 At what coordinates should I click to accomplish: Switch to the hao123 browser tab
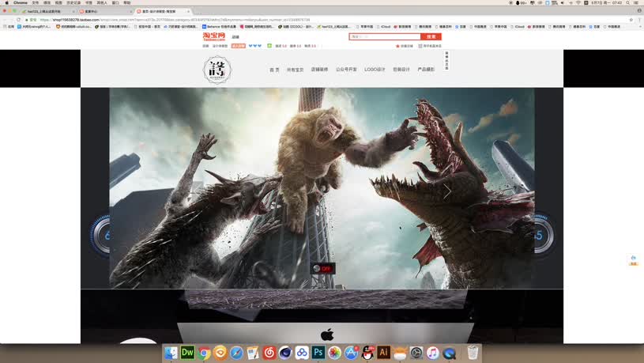pos(47,11)
